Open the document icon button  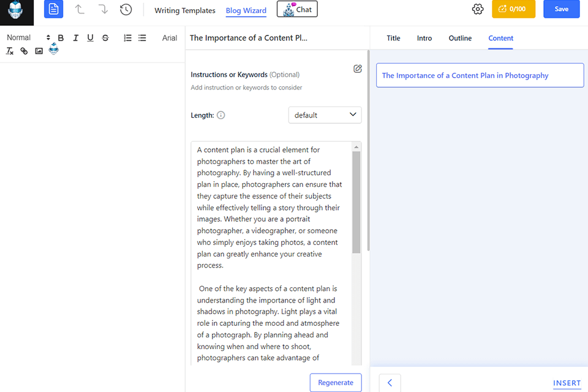(x=54, y=9)
